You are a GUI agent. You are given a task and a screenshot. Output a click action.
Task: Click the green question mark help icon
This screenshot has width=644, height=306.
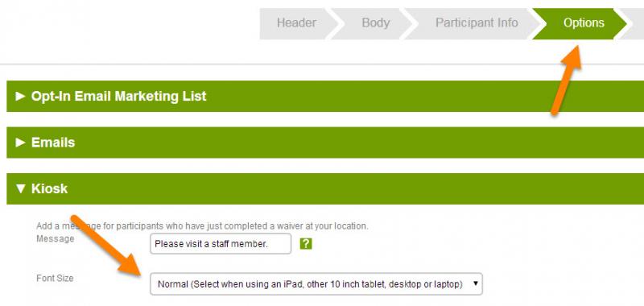306,243
